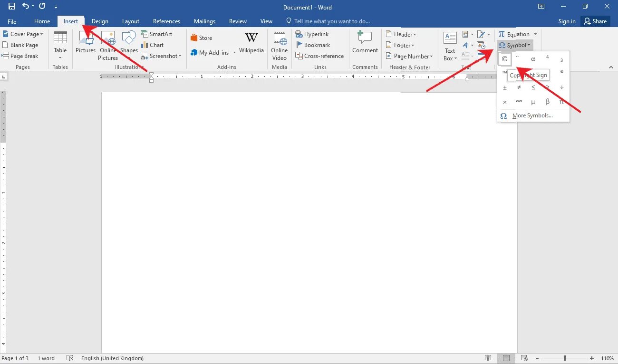Open the Header dropdown
The image size is (618, 364).
click(x=401, y=34)
